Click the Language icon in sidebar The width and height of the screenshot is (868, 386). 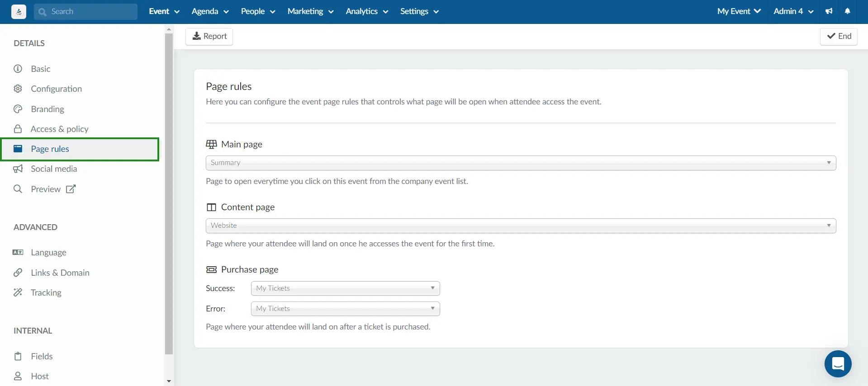coord(18,252)
